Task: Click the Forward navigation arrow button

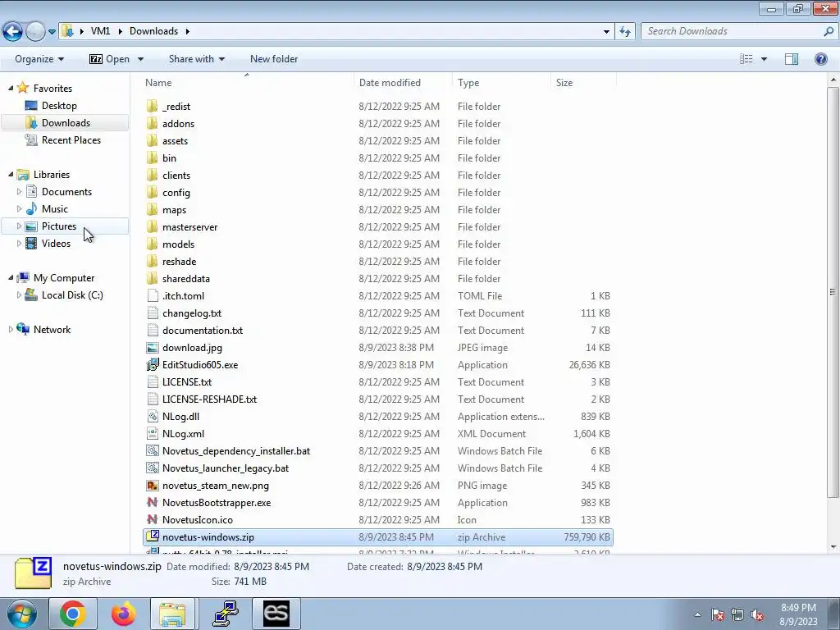Action: pyautogui.click(x=35, y=32)
